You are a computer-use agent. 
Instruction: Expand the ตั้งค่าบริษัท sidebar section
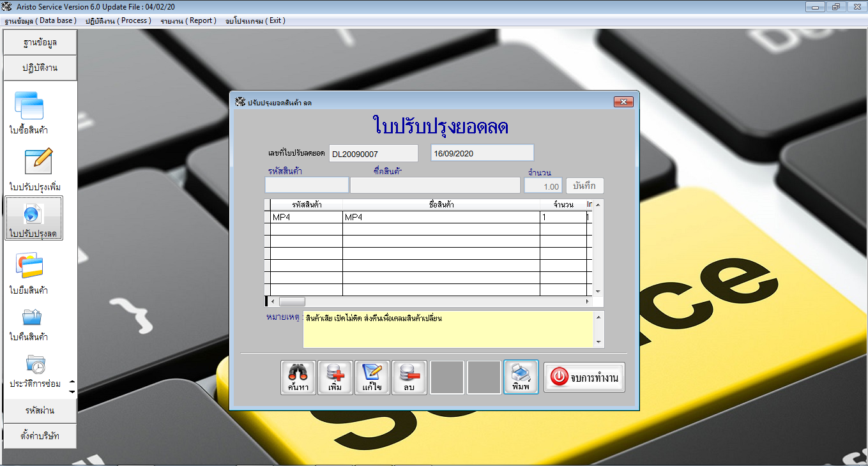click(40, 436)
